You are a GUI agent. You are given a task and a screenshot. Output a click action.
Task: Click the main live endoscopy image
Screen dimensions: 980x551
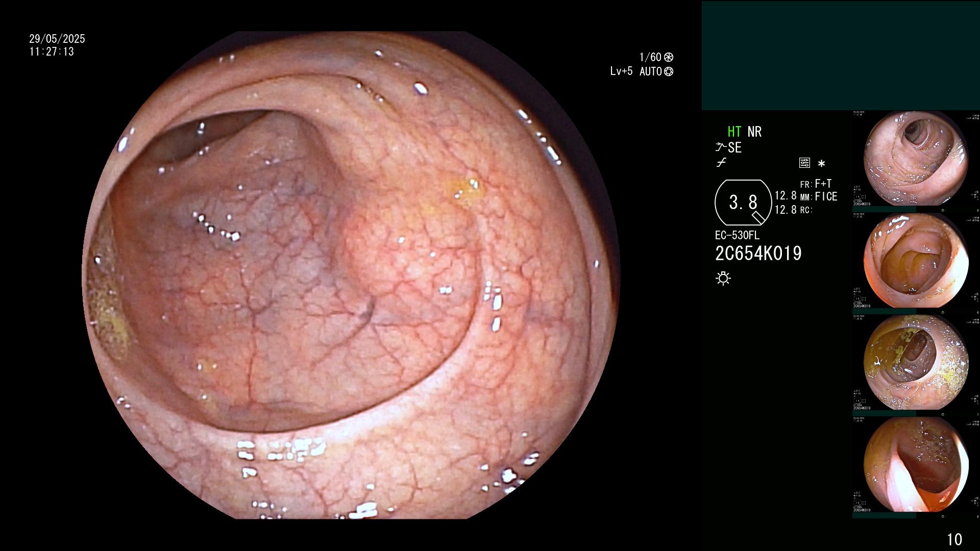click(x=351, y=275)
